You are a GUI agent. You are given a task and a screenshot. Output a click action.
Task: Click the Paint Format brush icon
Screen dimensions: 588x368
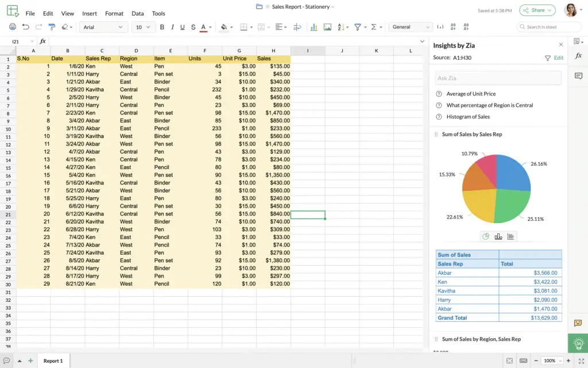point(52,27)
